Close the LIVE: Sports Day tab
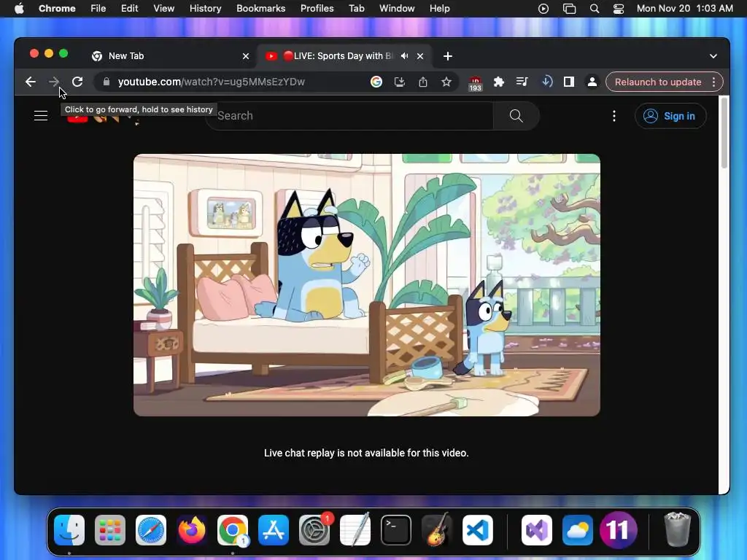The width and height of the screenshot is (747, 560). click(420, 55)
